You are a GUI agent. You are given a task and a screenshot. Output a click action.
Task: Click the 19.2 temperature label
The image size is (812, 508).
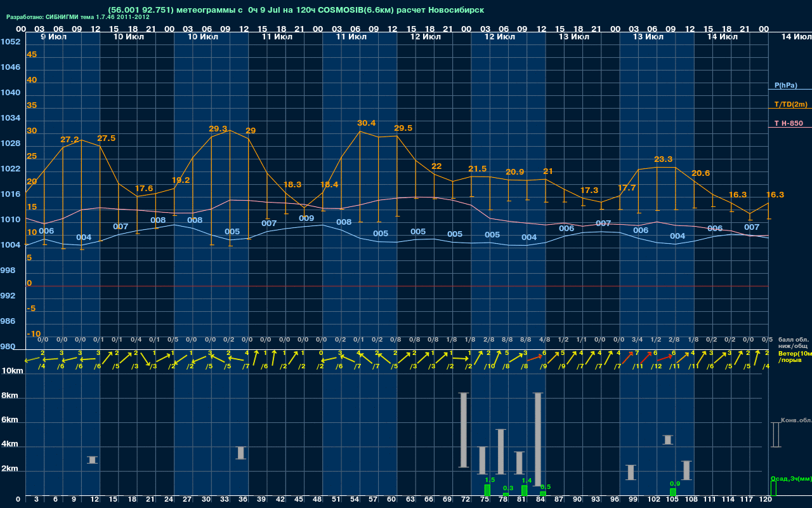tap(181, 180)
